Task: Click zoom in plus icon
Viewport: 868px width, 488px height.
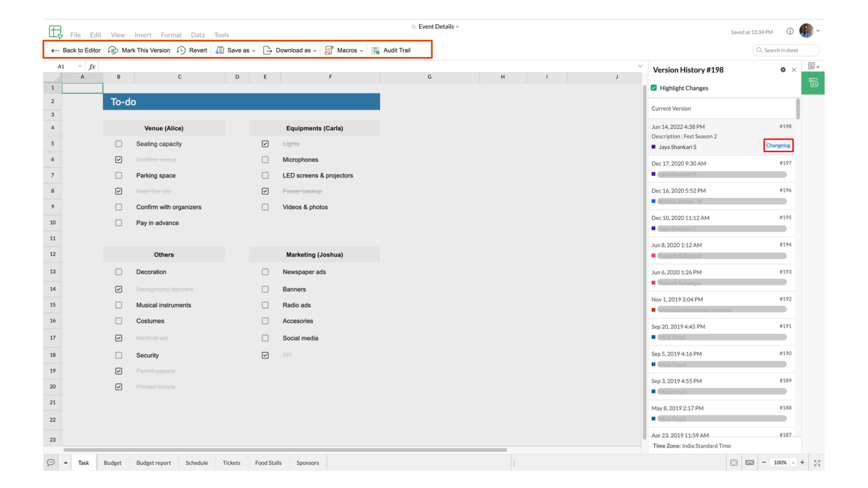Action: click(802, 462)
